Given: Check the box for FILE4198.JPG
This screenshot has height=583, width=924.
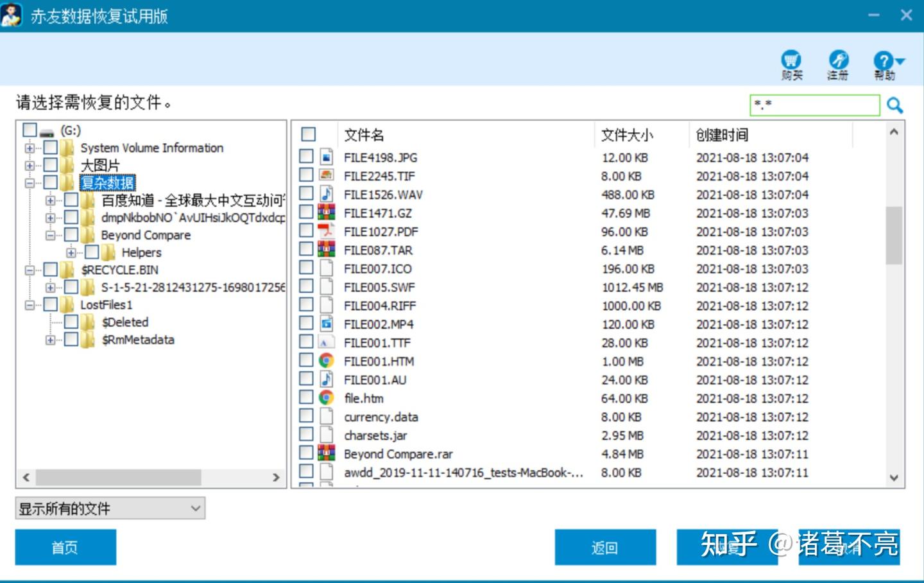Looking at the screenshot, I should 307,157.
